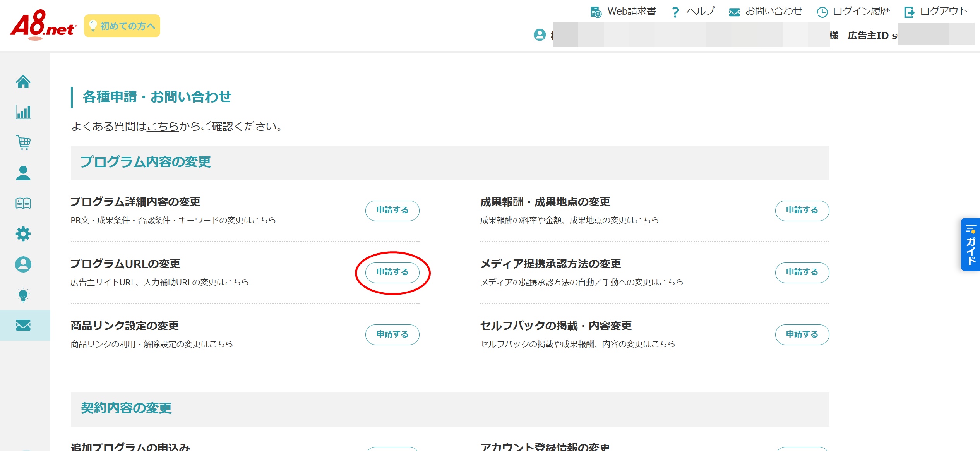Click 申請する for メディア提携承認方法の変更
The width and height of the screenshot is (980, 451).
(802, 273)
